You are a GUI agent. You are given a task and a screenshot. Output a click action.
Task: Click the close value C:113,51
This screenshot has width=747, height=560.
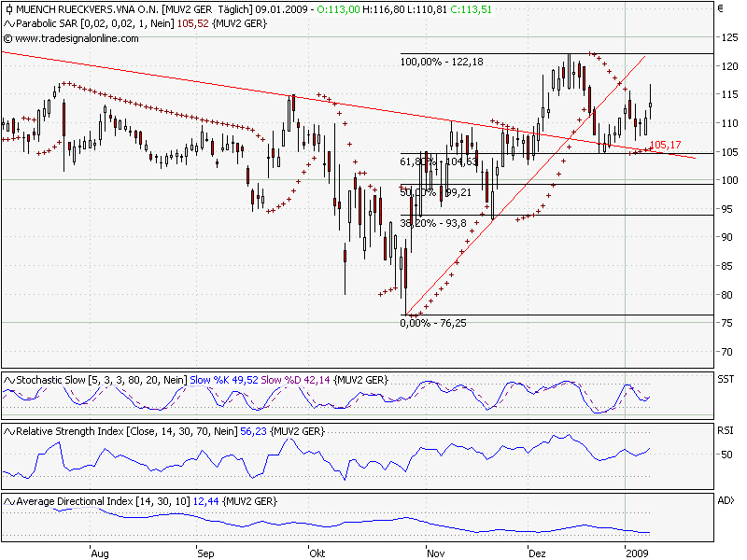tap(471, 9)
